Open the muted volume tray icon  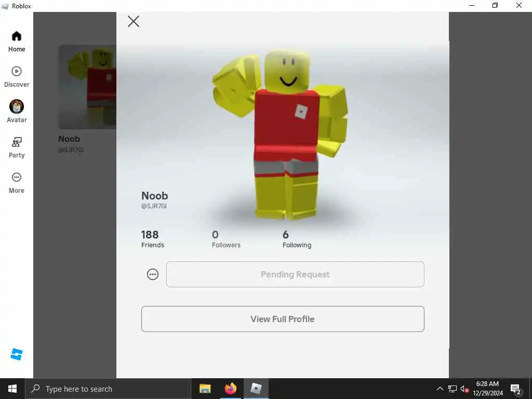coord(464,389)
